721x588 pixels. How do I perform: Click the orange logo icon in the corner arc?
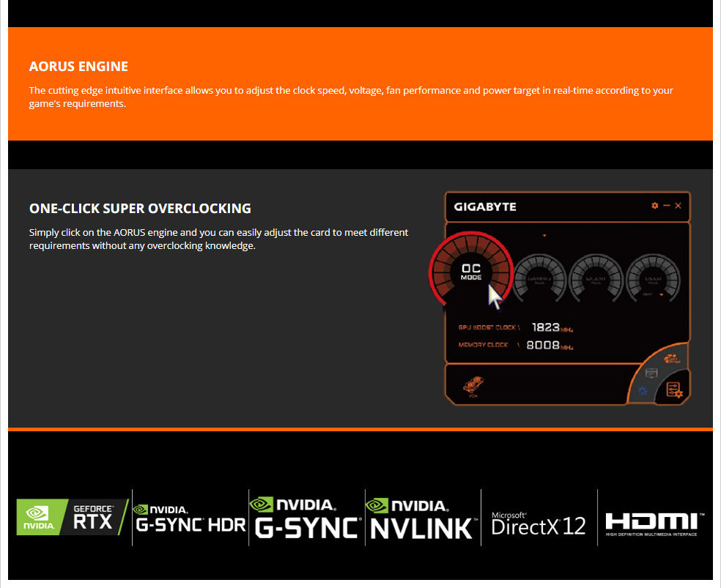672,358
